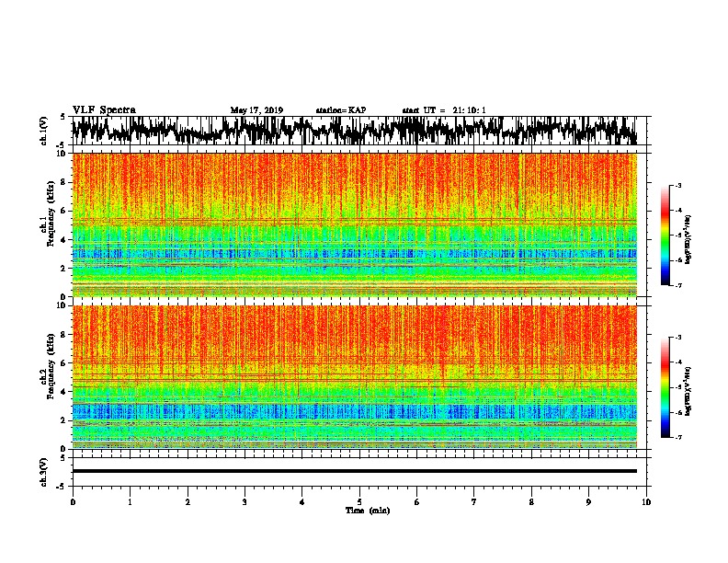Image resolution: width=728 pixels, height=563 pixels.
Task: Click the "station=KAP" header label
Action: [341, 110]
